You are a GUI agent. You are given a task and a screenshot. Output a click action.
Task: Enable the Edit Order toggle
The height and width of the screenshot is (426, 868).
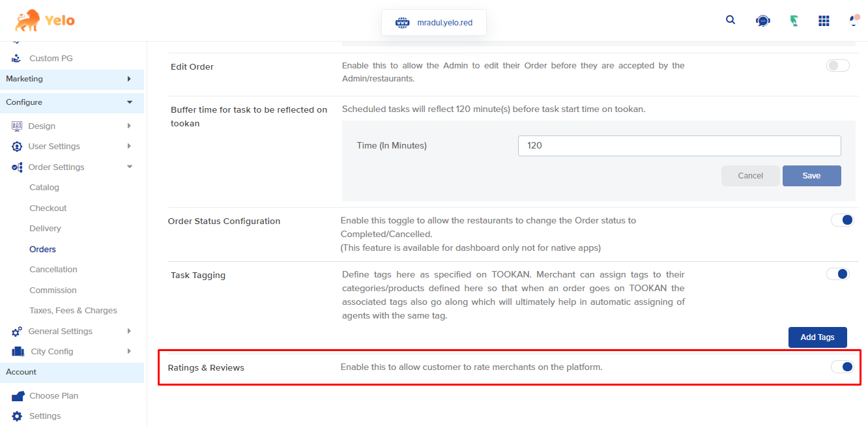[837, 65]
